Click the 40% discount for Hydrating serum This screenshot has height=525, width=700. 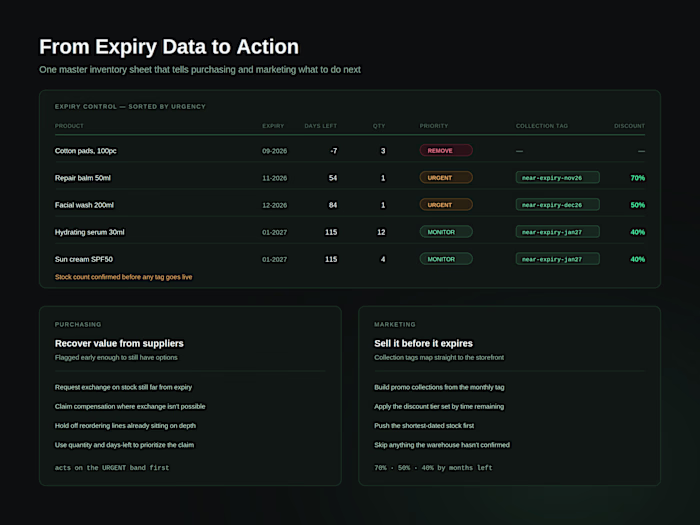[638, 232]
